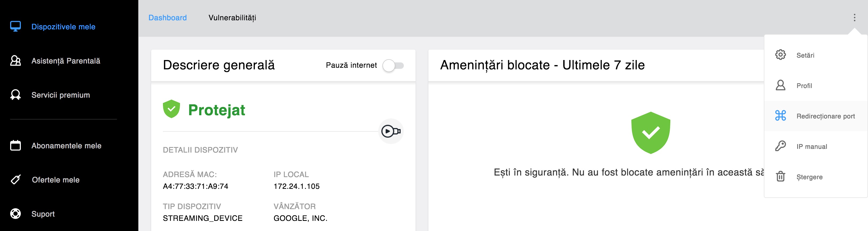Click the Asistență Parentală people icon

[x=15, y=61]
